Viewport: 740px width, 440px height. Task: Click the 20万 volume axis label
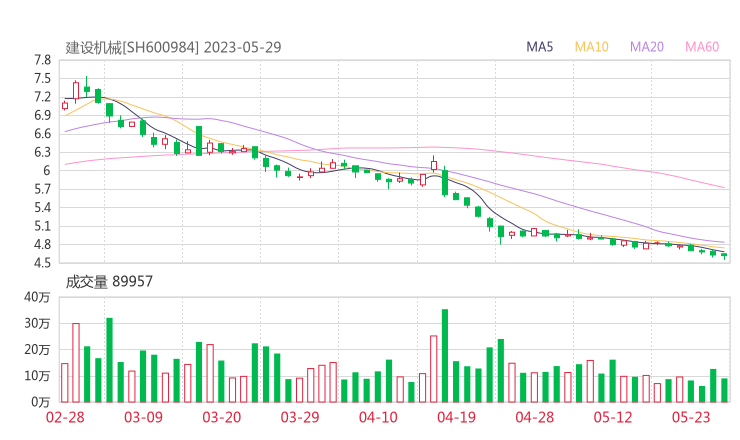point(37,350)
